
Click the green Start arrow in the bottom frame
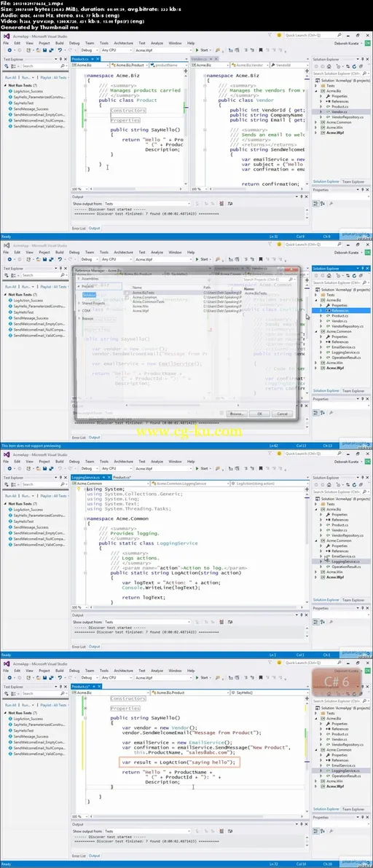point(197,677)
